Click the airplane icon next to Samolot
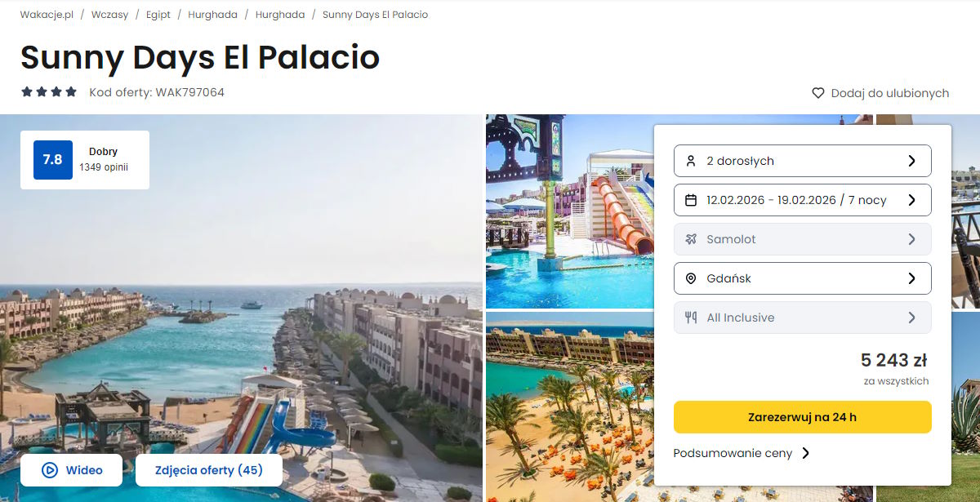This screenshot has width=980, height=502. pyautogui.click(x=691, y=239)
